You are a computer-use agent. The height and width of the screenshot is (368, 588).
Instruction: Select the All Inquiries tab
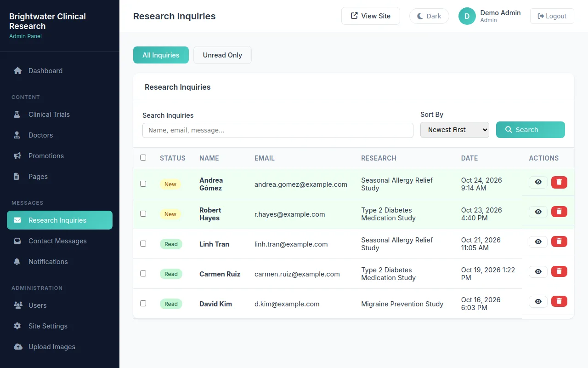[161, 55]
